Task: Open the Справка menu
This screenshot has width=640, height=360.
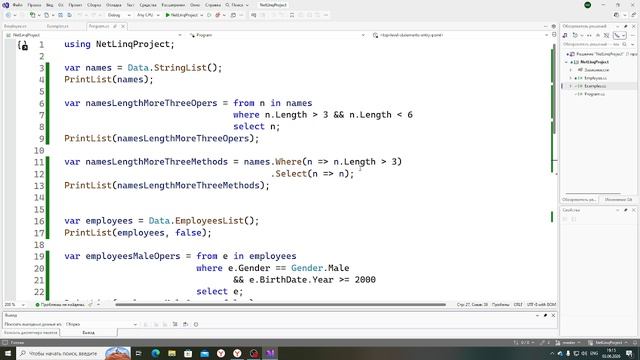Action: pos(213,5)
